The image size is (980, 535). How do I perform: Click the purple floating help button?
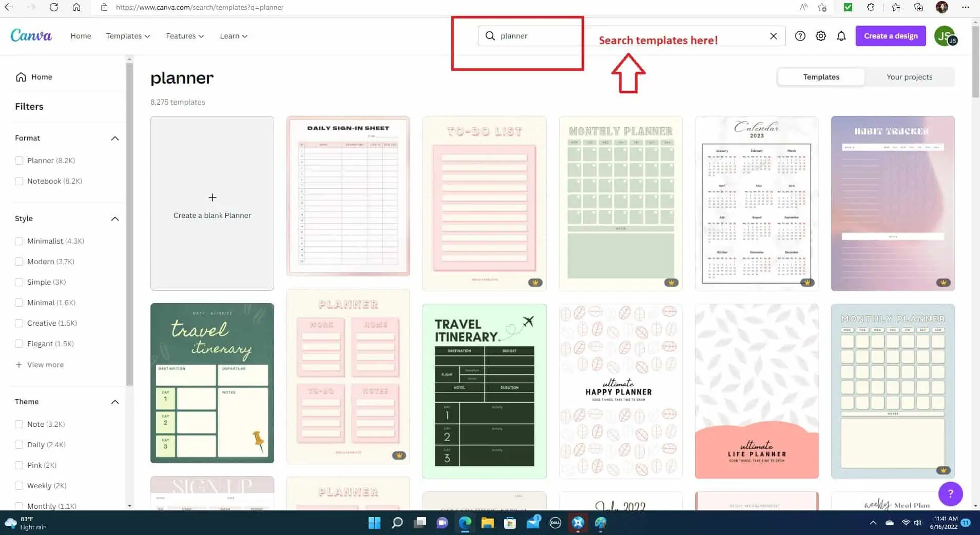pyautogui.click(x=950, y=493)
